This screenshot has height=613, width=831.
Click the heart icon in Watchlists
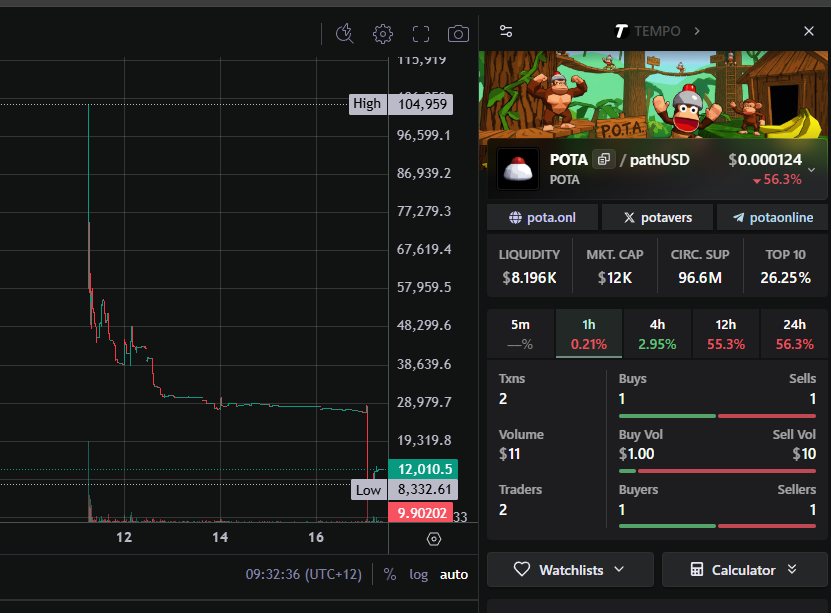[521, 570]
